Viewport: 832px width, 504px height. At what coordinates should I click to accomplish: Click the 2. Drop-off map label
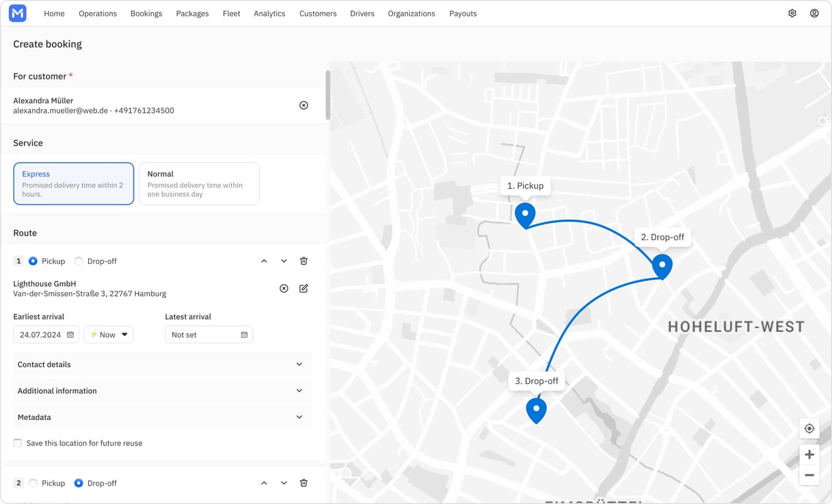click(x=663, y=237)
